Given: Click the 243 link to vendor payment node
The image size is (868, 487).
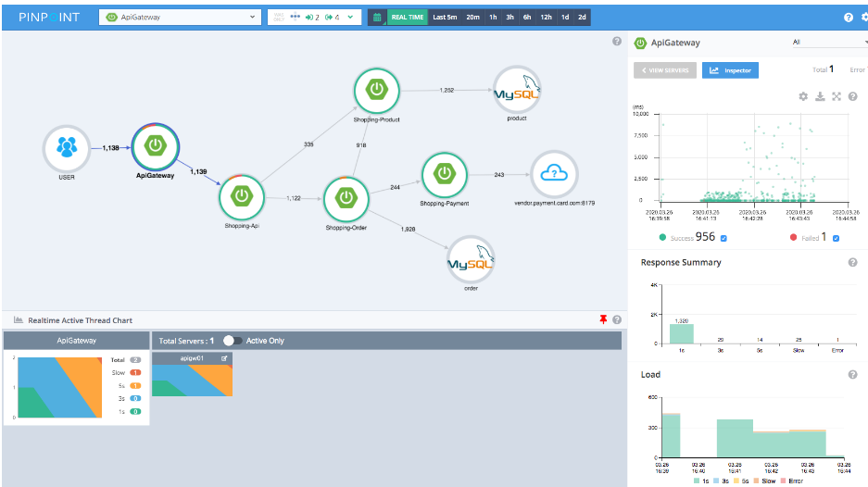Looking at the screenshot, I should point(498,175).
